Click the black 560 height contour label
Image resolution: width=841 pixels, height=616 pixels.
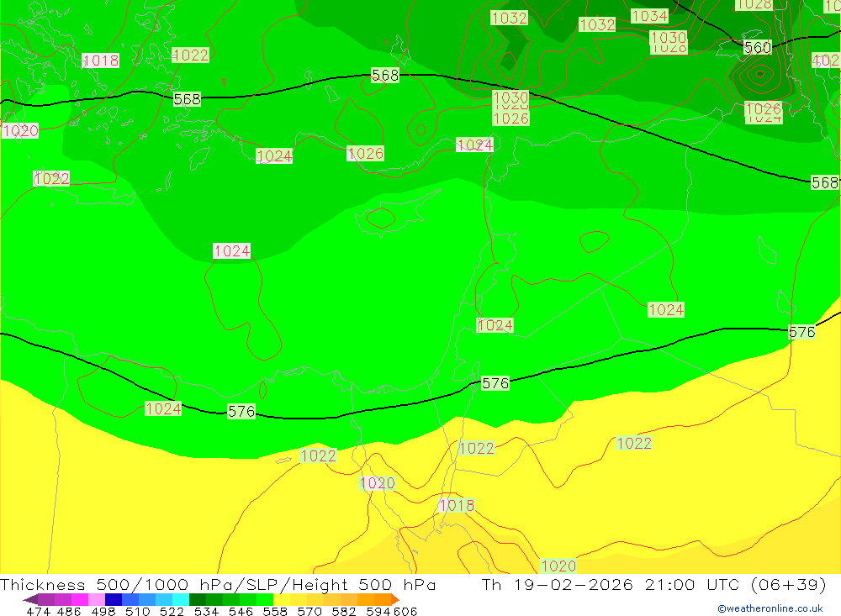click(758, 48)
